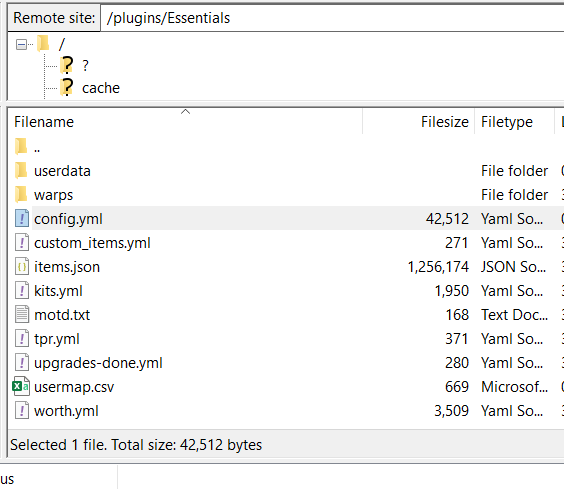Collapse the root folder tree node
This screenshot has height=489, width=564.
coord(21,45)
